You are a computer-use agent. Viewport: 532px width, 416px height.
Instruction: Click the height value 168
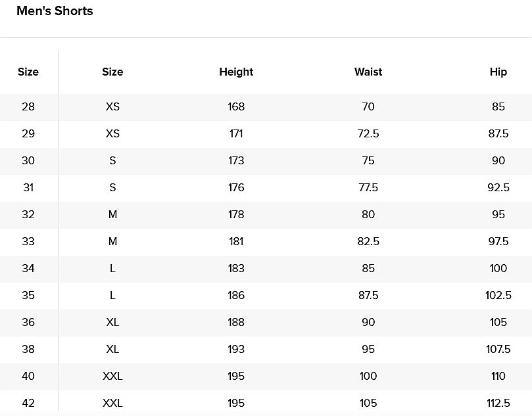[236, 106]
